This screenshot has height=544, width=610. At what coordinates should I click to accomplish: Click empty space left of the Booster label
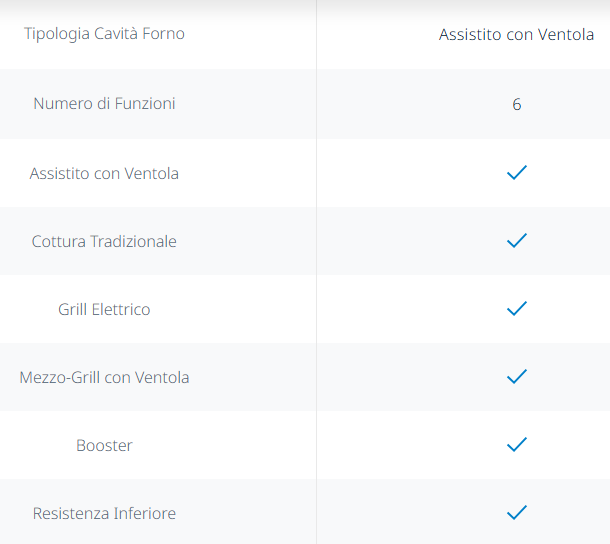[x=35, y=445]
